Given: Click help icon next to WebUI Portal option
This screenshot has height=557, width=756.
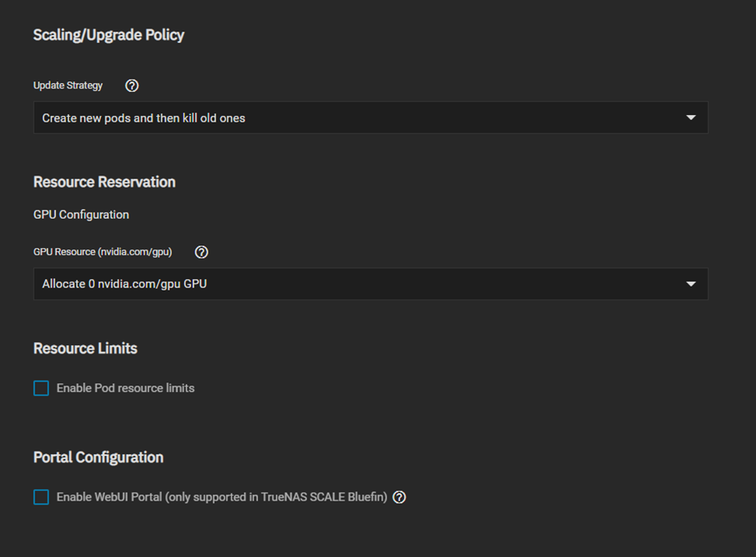Looking at the screenshot, I should point(399,497).
